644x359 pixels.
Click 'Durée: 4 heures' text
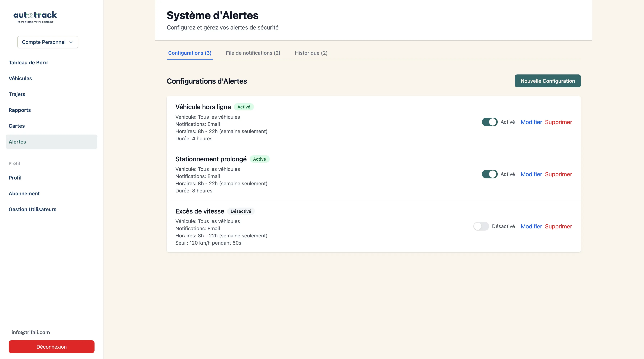(194, 139)
